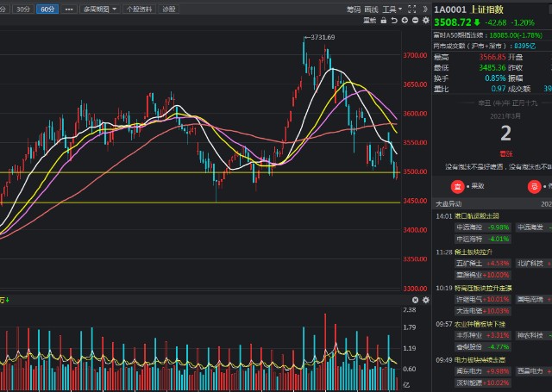Open the 工具 dropdown menu

pos(392,9)
